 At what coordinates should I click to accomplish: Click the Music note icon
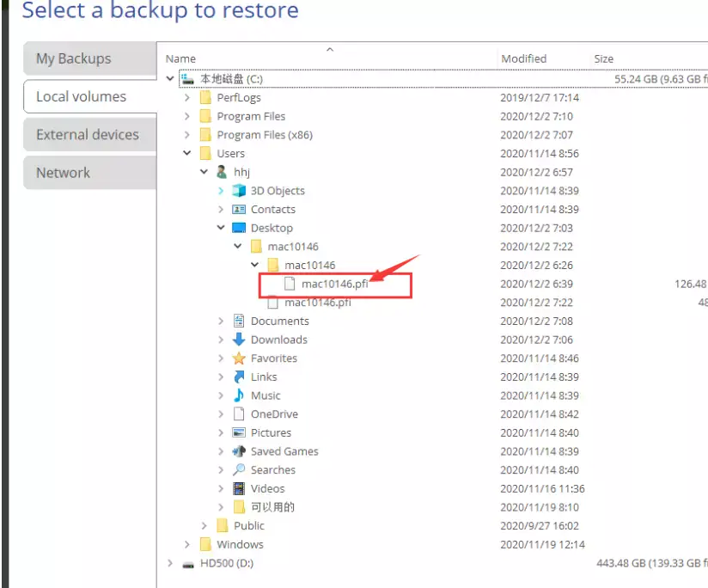click(x=239, y=395)
